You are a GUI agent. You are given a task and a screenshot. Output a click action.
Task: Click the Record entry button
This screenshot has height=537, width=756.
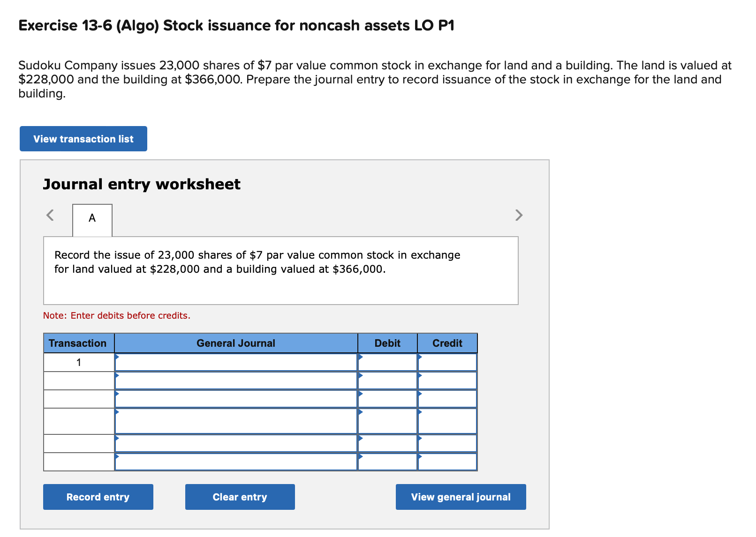coord(98,497)
